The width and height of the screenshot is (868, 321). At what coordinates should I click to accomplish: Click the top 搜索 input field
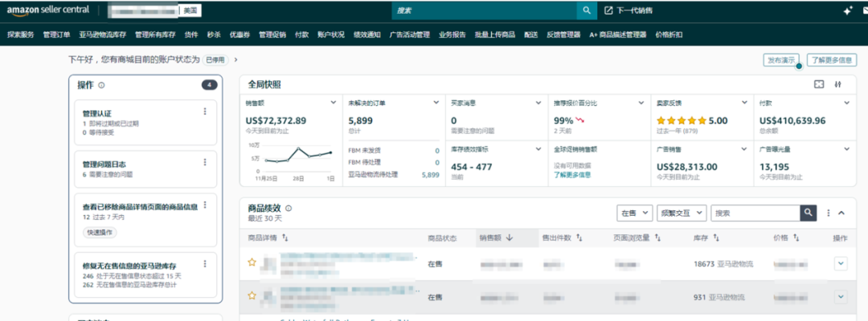[x=485, y=10]
